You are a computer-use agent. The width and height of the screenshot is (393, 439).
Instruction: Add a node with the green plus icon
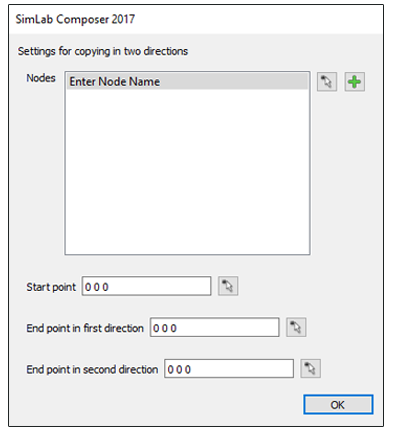(x=354, y=82)
